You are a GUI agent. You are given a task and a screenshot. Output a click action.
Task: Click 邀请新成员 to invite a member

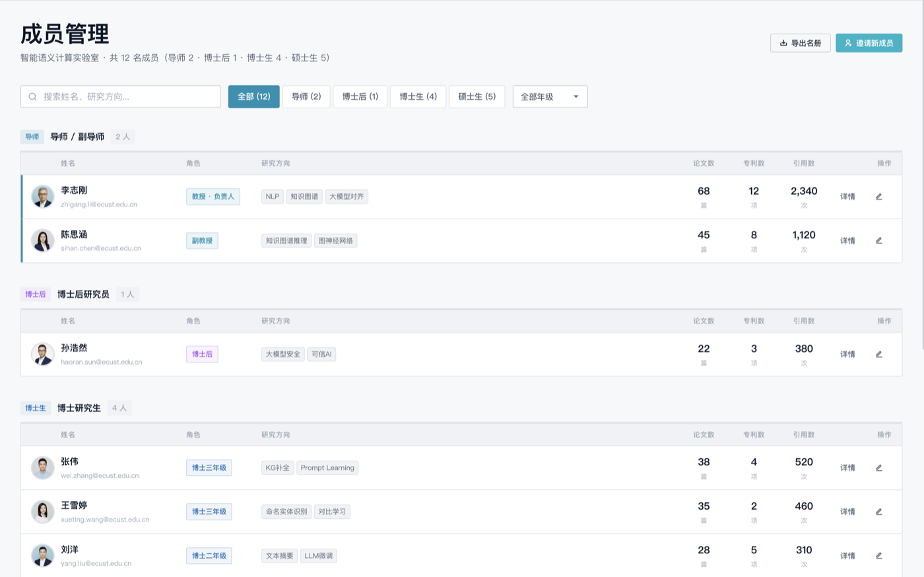click(869, 43)
